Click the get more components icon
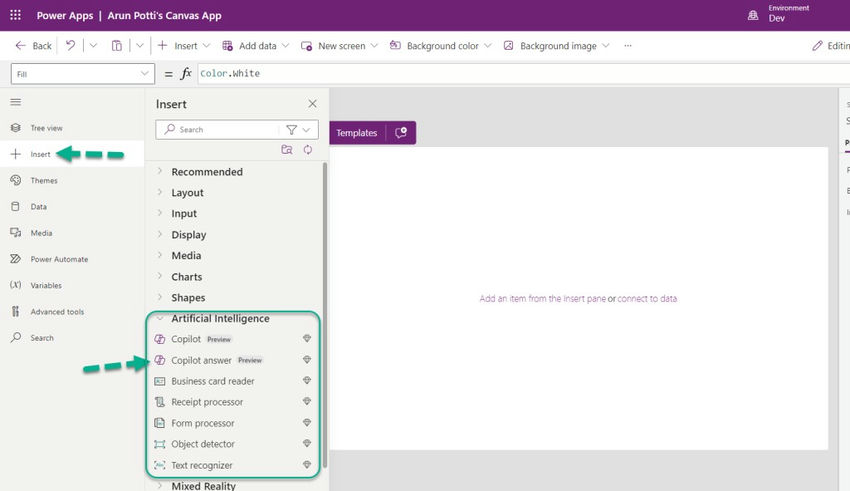 click(287, 150)
